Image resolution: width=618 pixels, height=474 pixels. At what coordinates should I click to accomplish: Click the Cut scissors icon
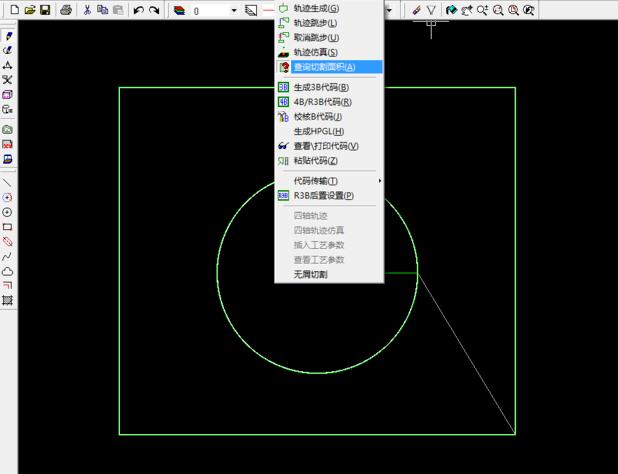tap(87, 10)
